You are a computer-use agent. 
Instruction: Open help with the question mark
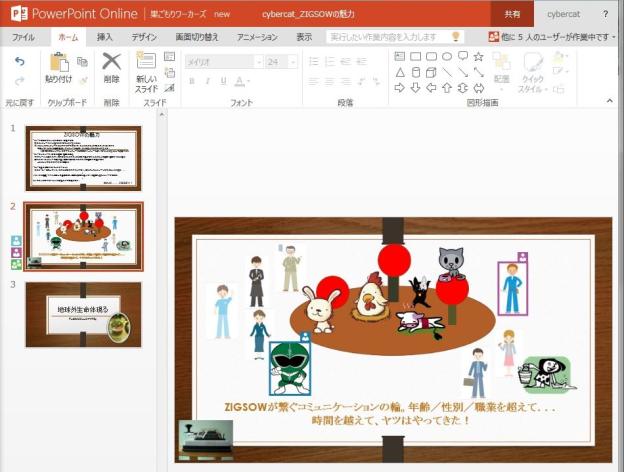pos(605,14)
